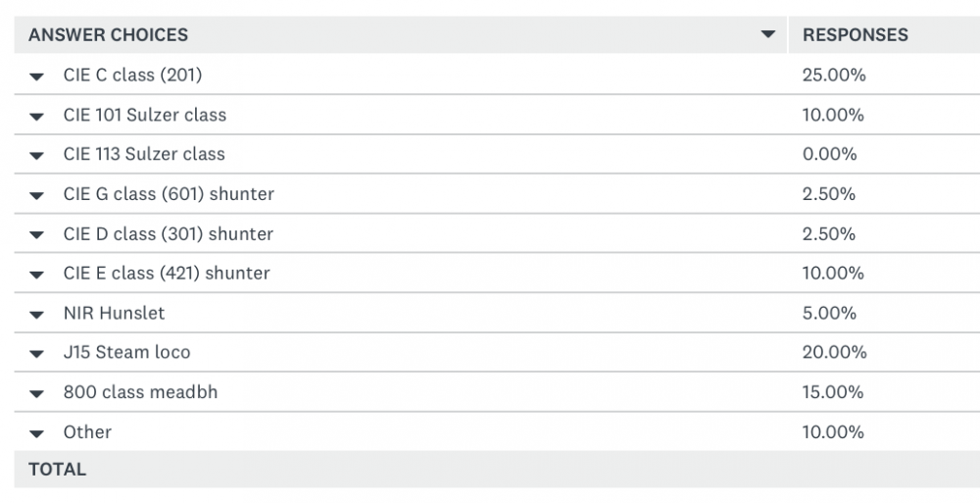Expand the Other row arrow

coord(37,433)
